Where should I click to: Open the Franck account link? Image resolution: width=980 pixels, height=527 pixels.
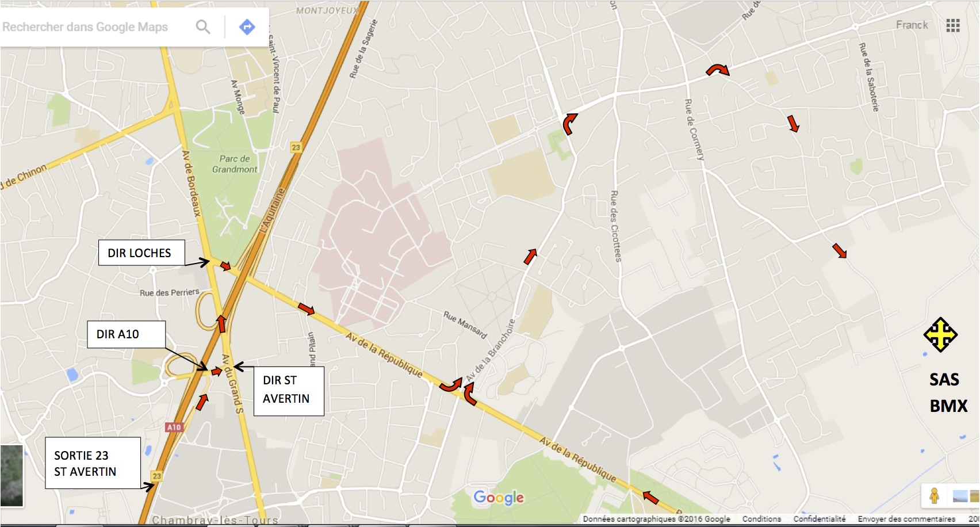click(912, 25)
